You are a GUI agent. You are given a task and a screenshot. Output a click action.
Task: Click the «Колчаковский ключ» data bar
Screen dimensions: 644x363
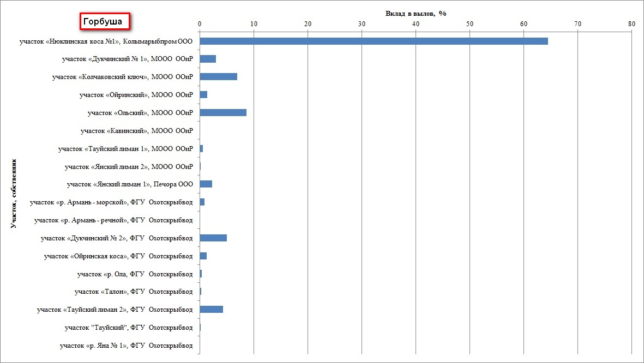click(x=218, y=77)
